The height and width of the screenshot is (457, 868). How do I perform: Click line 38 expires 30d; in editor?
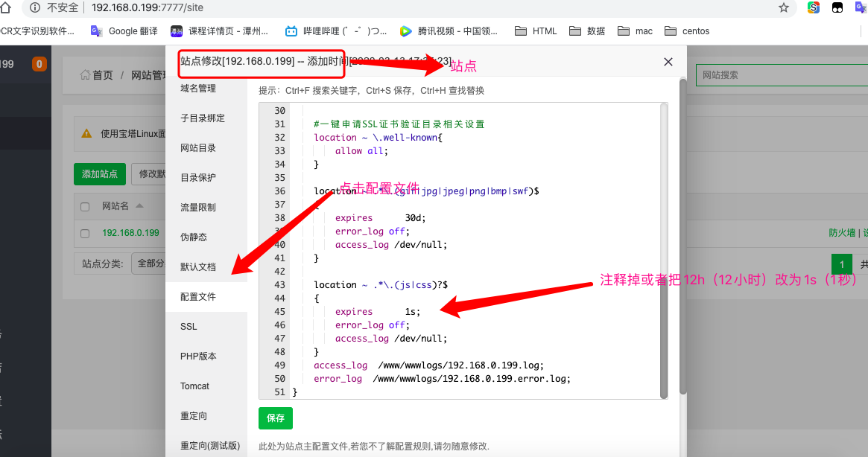point(380,218)
